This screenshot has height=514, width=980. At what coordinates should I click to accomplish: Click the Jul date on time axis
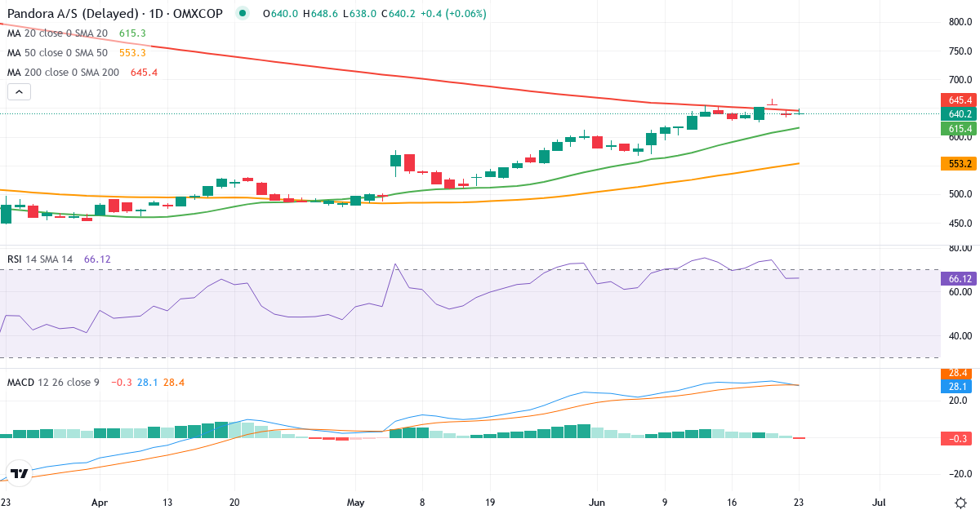click(880, 503)
